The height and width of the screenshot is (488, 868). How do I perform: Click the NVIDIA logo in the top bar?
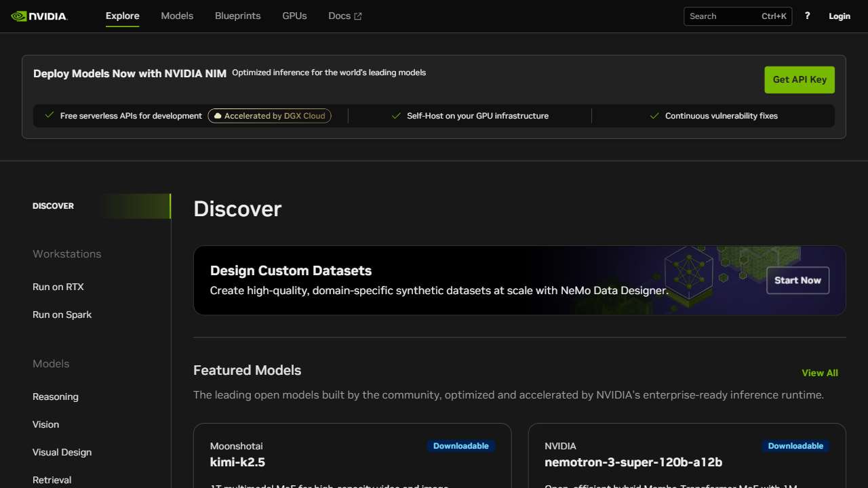(x=39, y=16)
